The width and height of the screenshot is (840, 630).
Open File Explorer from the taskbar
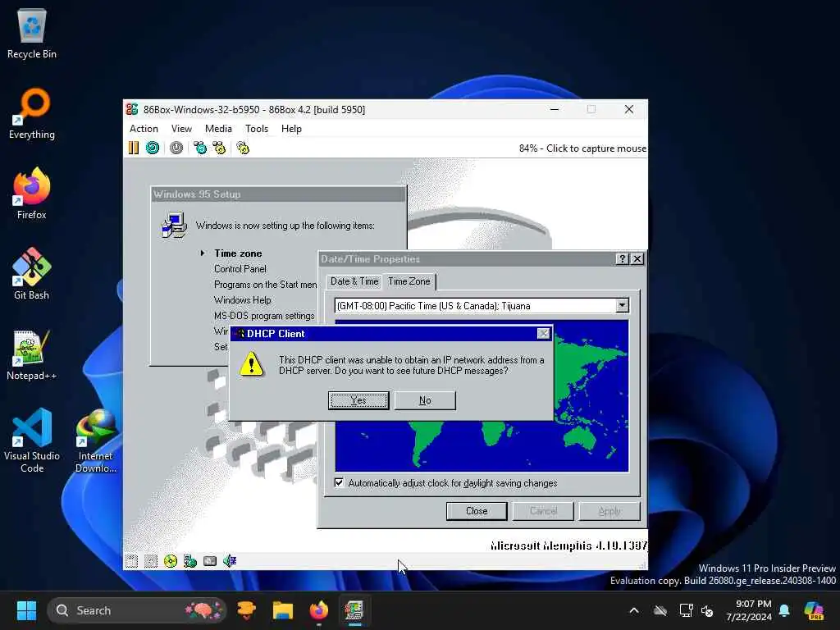pos(283,610)
